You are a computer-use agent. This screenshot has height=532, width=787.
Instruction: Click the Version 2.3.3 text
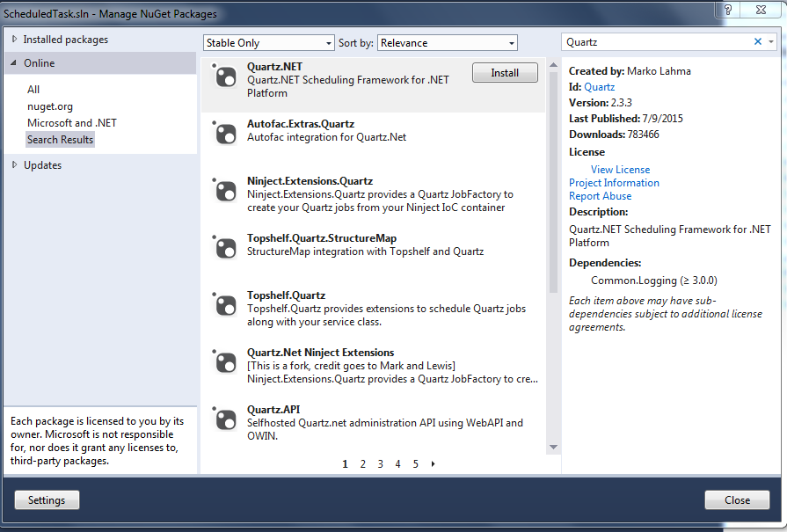pos(601,103)
